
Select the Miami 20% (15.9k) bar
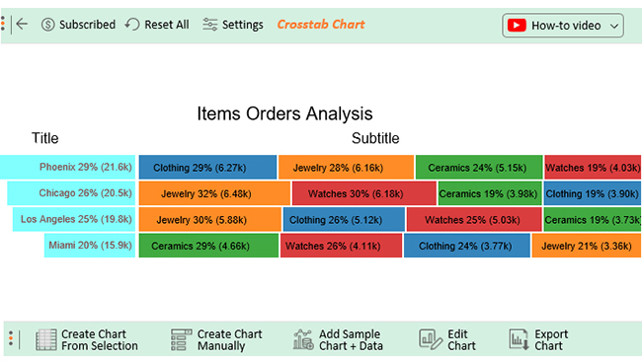(x=90, y=246)
